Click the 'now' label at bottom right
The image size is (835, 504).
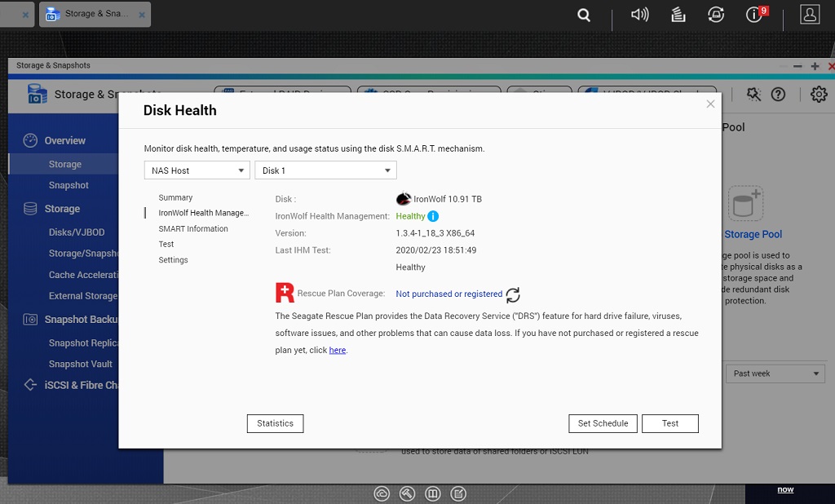pos(785,489)
